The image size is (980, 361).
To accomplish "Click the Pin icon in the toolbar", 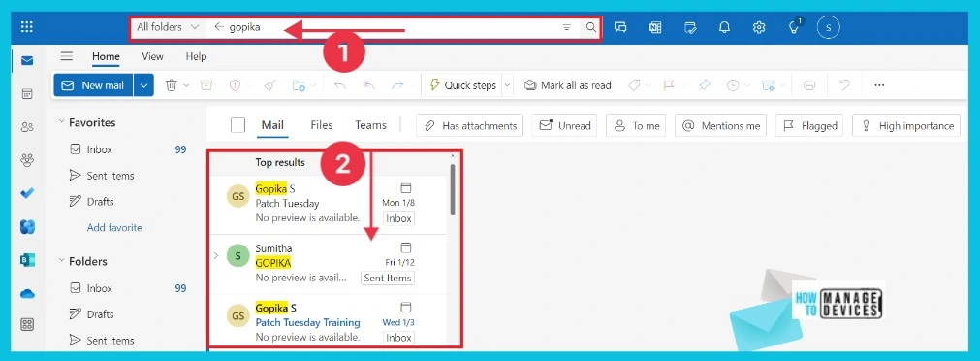I will (704, 85).
